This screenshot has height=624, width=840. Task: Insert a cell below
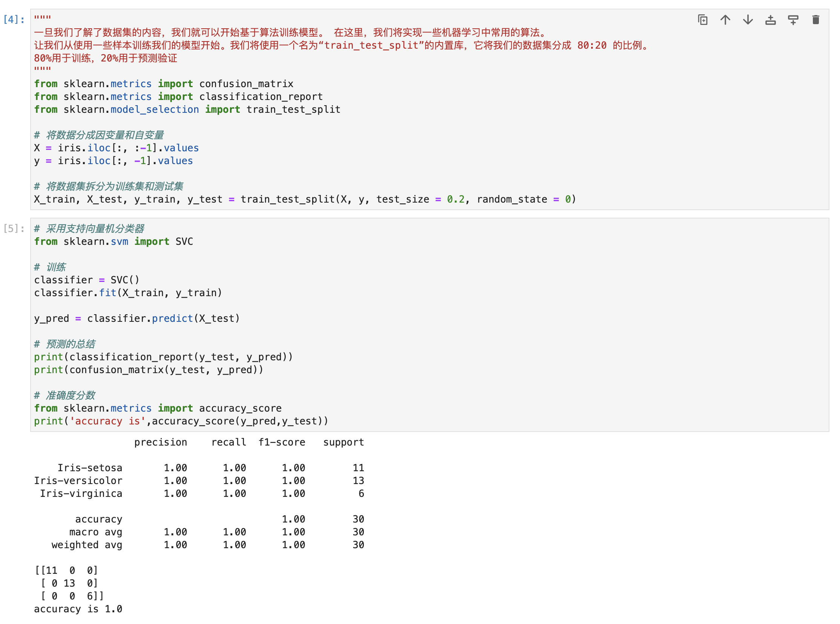click(x=793, y=20)
